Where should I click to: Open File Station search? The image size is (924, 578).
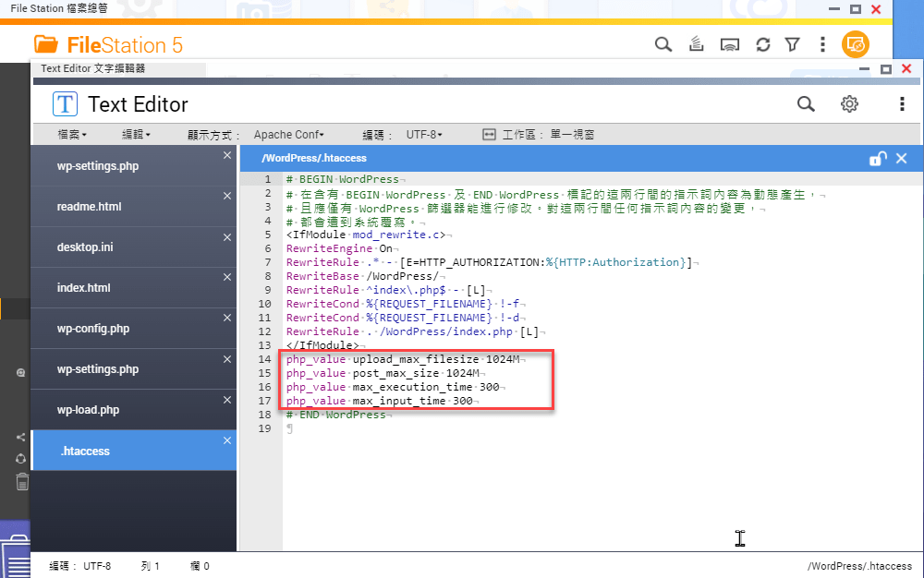pos(663,44)
